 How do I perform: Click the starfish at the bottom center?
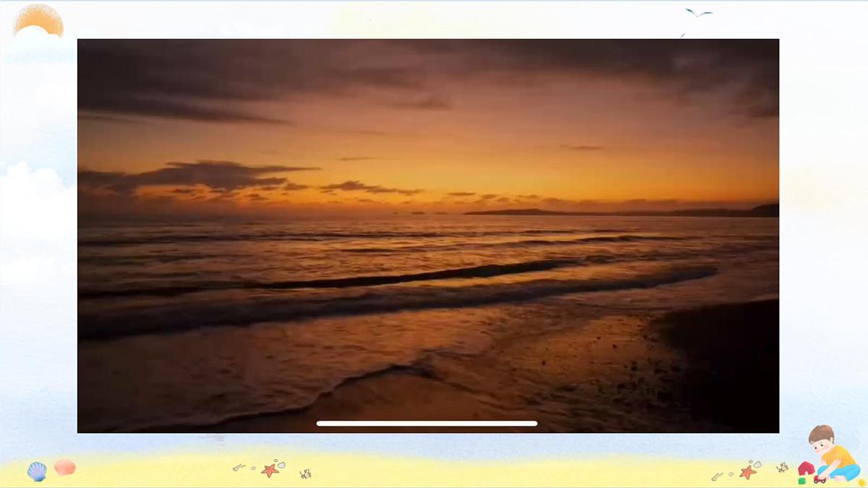click(x=271, y=470)
